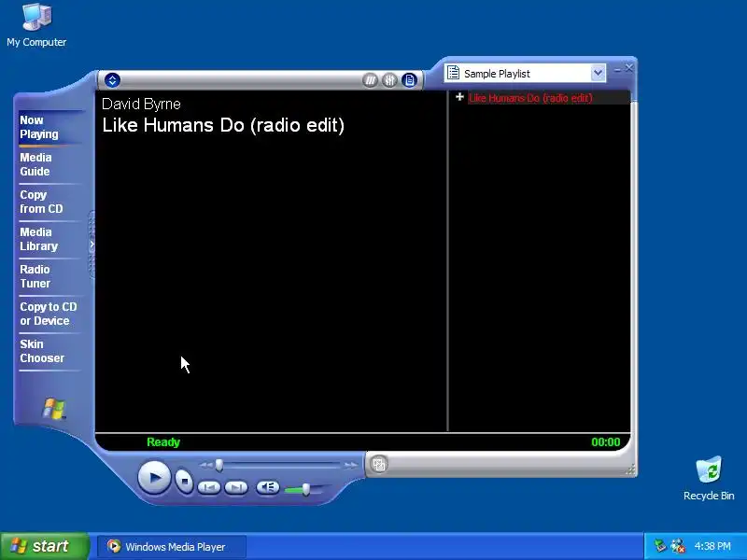Viewport: 747px width, 560px height.
Task: Click the plus icon beside the playlist track
Action: pyautogui.click(x=459, y=97)
